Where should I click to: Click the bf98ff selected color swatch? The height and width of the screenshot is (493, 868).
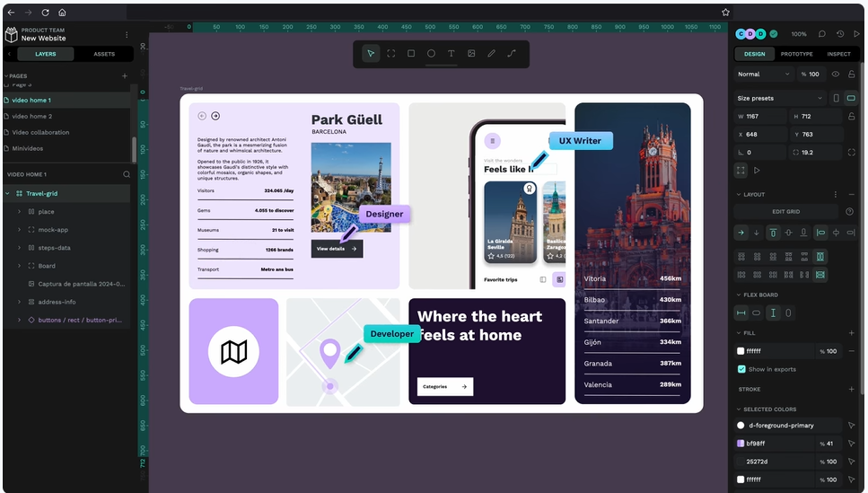[741, 443]
